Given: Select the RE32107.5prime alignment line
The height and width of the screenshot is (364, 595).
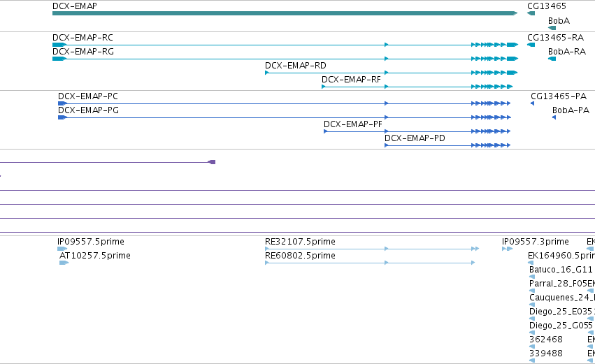Looking at the screenshot, I should 372,249.
